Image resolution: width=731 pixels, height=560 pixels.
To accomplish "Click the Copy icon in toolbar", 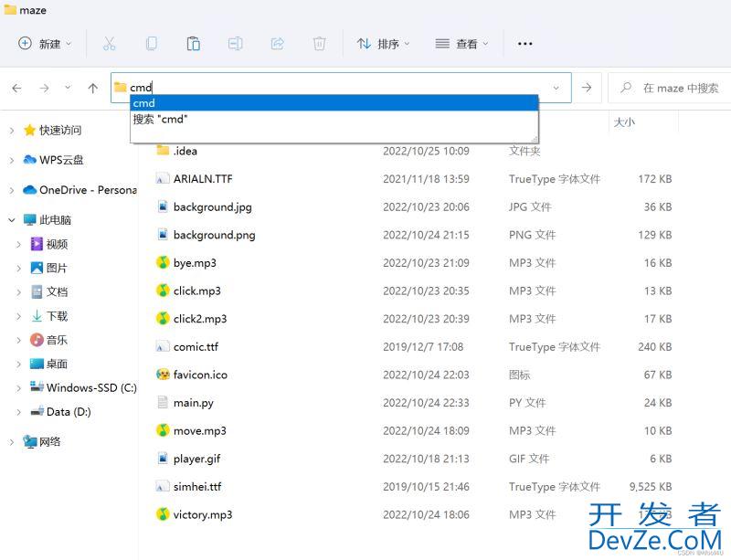I will 151,44.
